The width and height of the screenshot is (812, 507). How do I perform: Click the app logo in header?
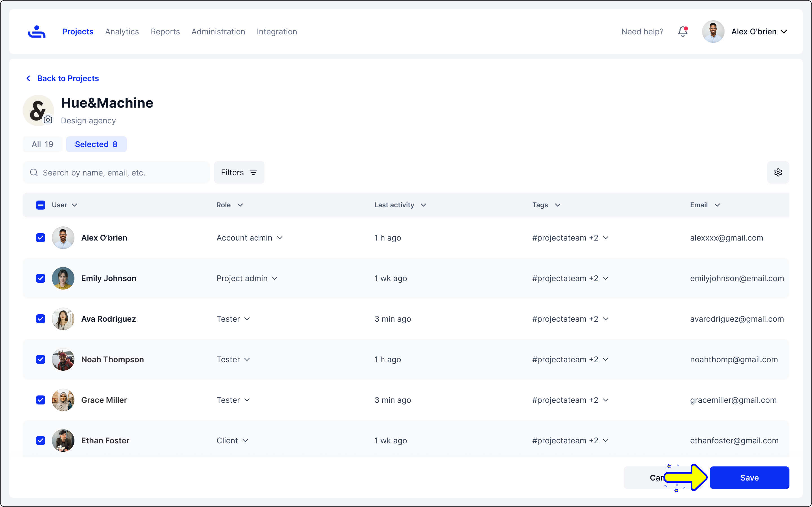37,32
